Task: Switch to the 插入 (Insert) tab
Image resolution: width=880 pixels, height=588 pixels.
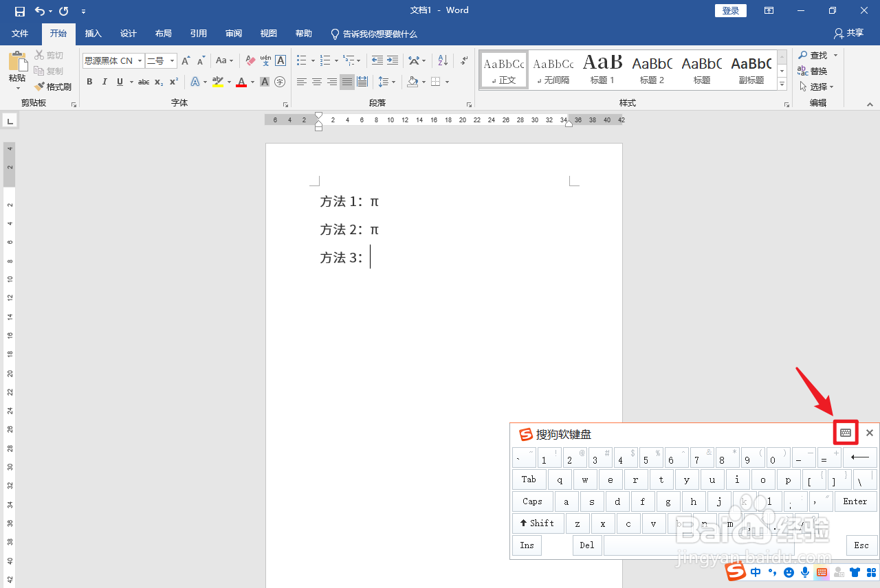Action: pyautogui.click(x=93, y=34)
